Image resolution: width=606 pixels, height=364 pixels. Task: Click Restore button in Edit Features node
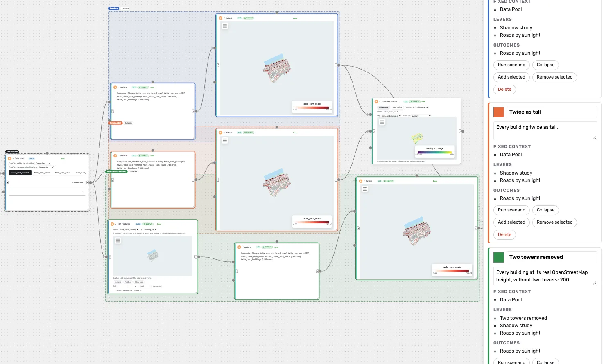click(x=128, y=282)
